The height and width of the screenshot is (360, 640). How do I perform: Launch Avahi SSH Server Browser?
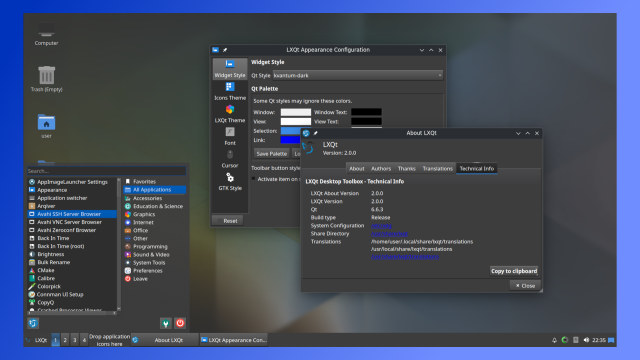[x=72, y=214]
